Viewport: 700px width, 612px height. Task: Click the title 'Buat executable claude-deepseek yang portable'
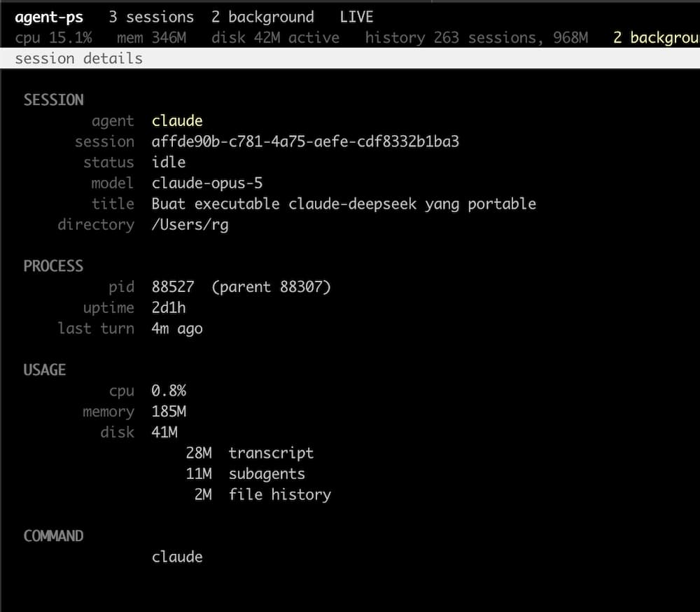coord(344,204)
